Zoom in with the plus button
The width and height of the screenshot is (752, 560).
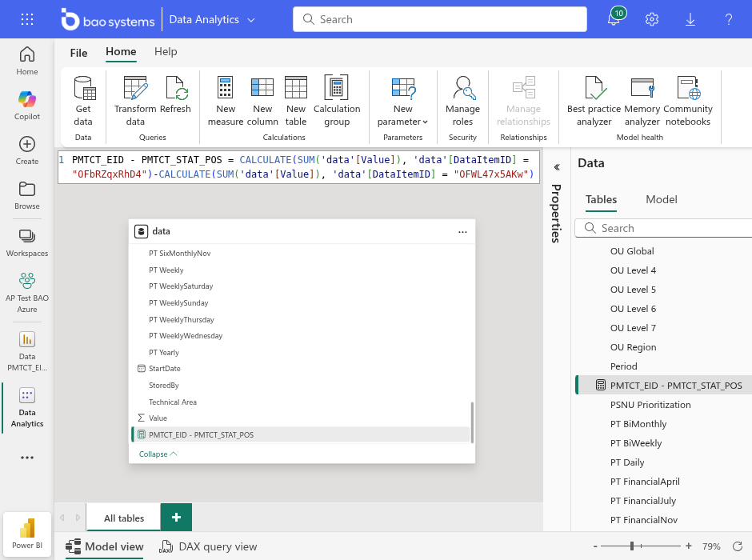point(689,546)
